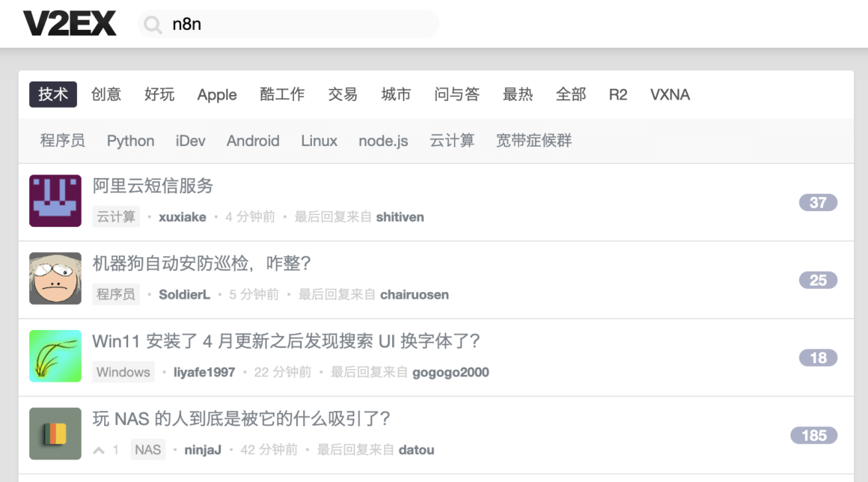Open xuxiake's purple pixel avatar
This screenshot has height=482, width=868.
click(55, 201)
